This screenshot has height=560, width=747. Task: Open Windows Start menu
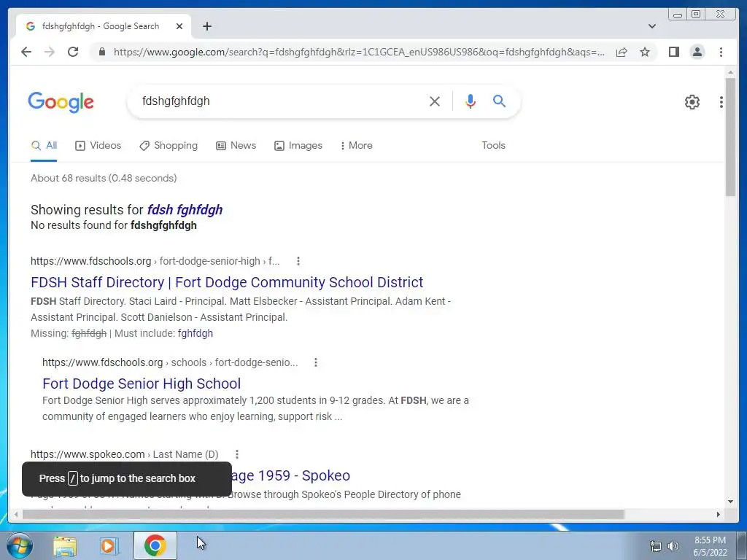tap(20, 545)
